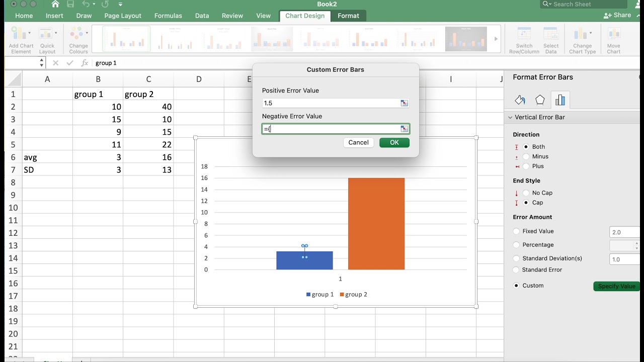Select Fixed Value error amount
Viewport: 644px width, 362px height.
(x=516, y=231)
